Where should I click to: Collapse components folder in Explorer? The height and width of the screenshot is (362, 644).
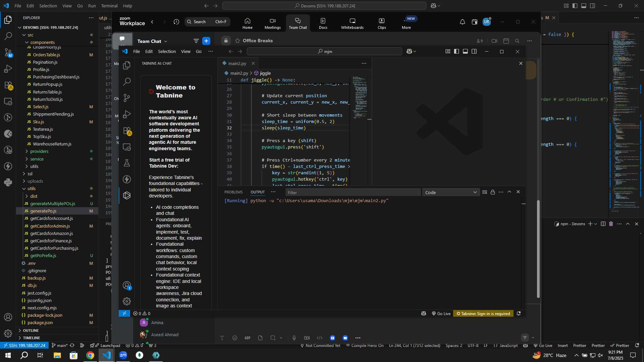(57, 42)
